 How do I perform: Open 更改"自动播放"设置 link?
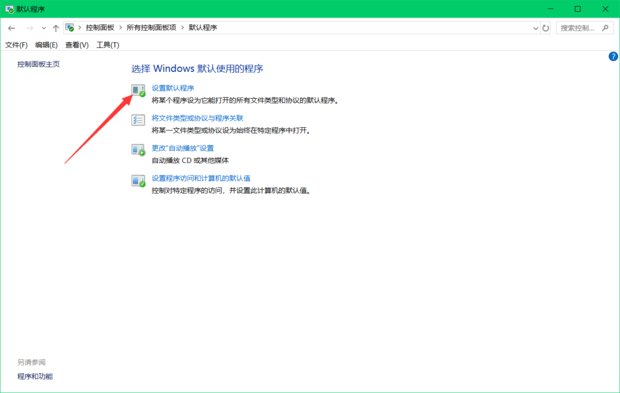pos(183,148)
